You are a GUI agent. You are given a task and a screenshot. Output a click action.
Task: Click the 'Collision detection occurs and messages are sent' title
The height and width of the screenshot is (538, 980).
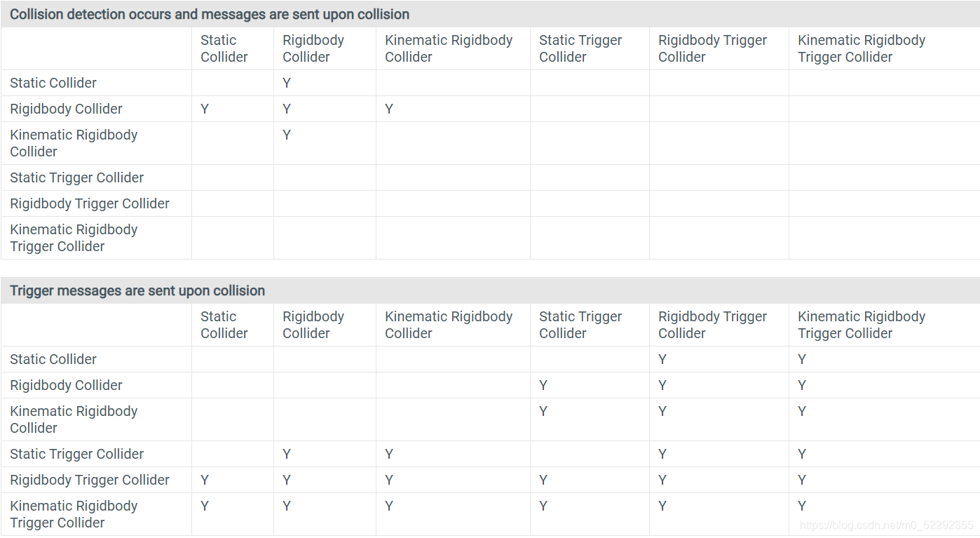210,14
